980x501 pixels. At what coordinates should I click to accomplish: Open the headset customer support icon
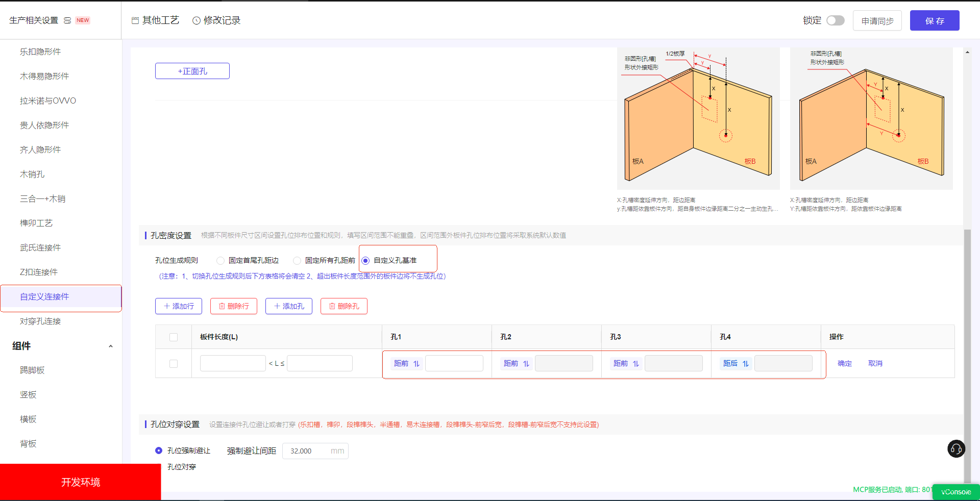(x=956, y=449)
